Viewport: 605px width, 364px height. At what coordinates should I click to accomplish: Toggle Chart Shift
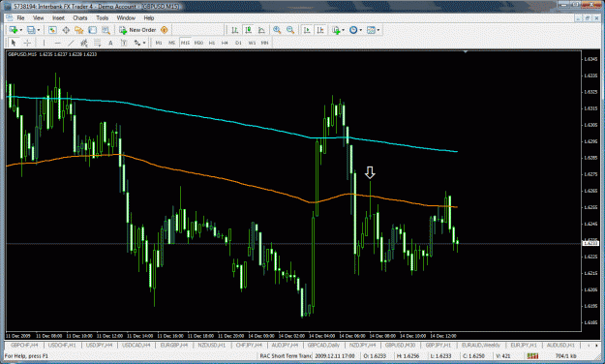320,30
